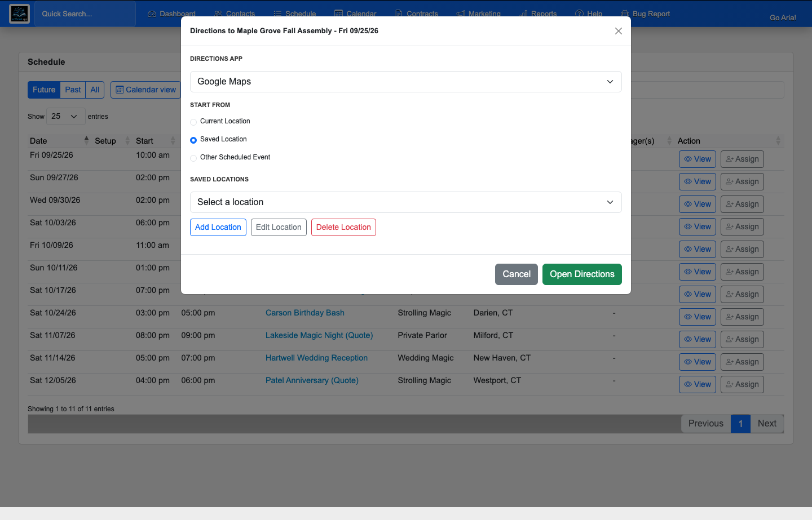This screenshot has width=812, height=520.
Task: View the Sun 10/11/26 event
Action: pos(698,272)
